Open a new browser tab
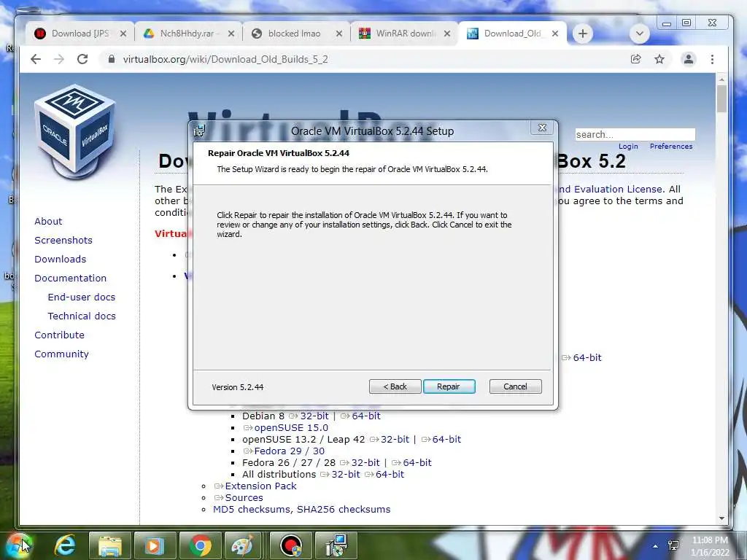747x560 pixels. [x=583, y=34]
